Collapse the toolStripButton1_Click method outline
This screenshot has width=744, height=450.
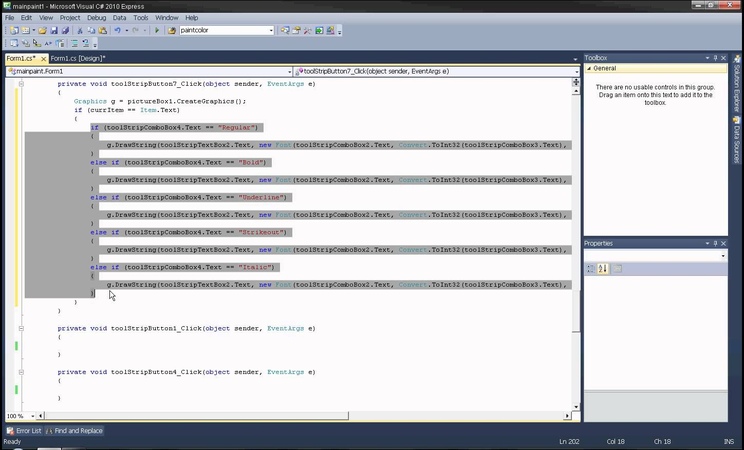point(21,328)
